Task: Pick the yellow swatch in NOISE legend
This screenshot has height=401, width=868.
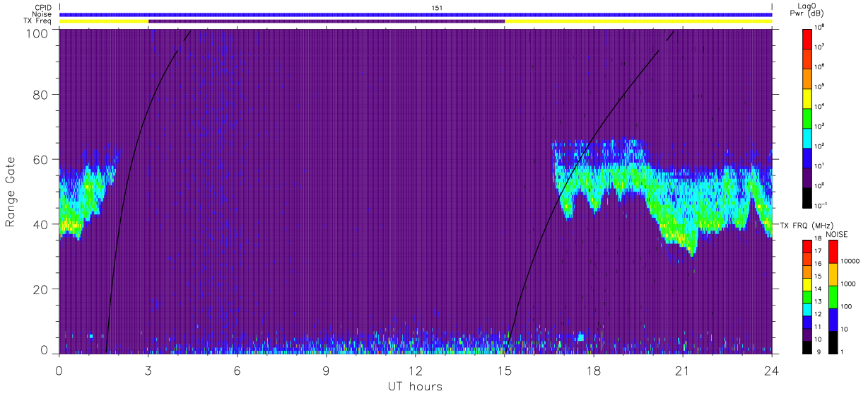Action: pyautogui.click(x=833, y=274)
